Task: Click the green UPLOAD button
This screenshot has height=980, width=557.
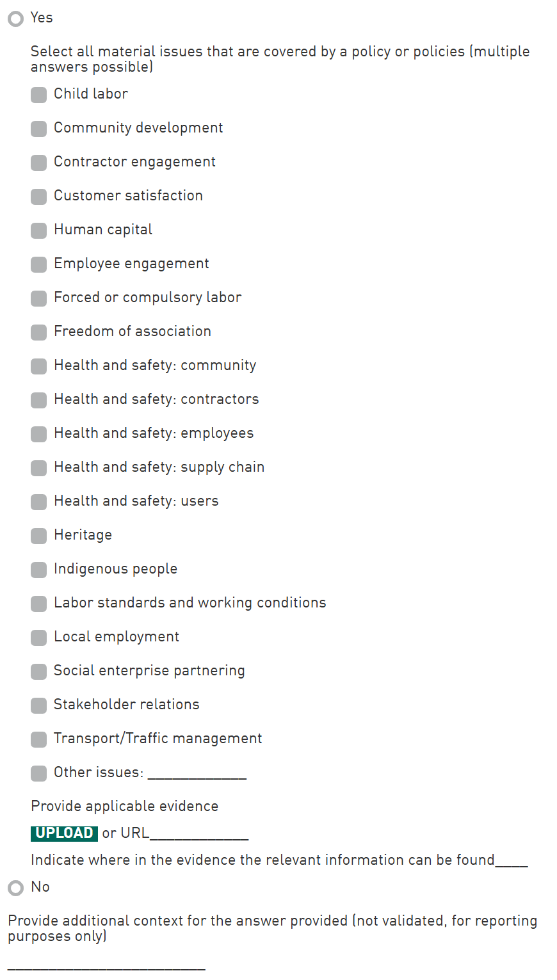Action: [64, 833]
